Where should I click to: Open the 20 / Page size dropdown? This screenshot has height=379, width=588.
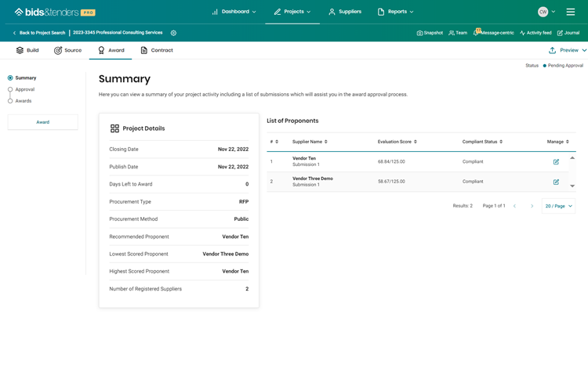point(558,206)
